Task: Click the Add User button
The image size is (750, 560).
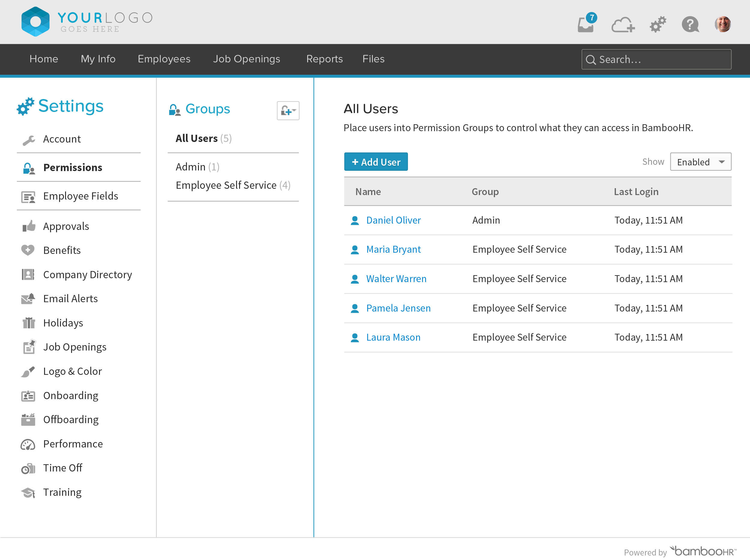Action: pyautogui.click(x=376, y=162)
